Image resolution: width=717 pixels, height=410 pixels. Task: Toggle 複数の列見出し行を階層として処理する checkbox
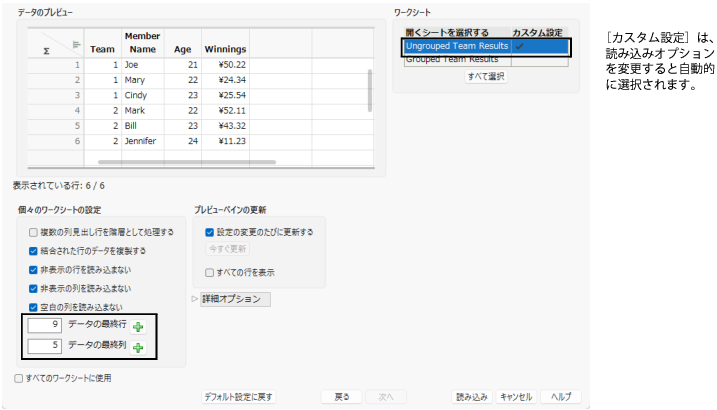[x=33, y=233]
